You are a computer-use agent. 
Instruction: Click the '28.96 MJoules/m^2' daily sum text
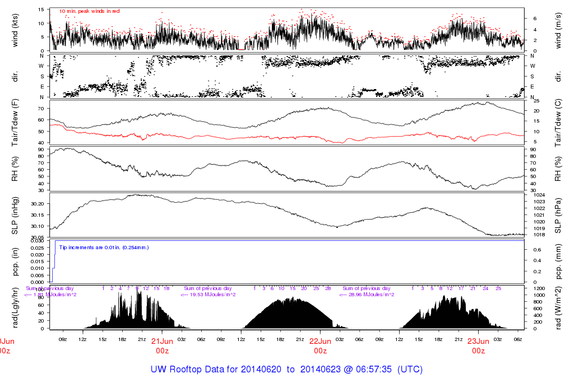pyautogui.click(x=367, y=295)
